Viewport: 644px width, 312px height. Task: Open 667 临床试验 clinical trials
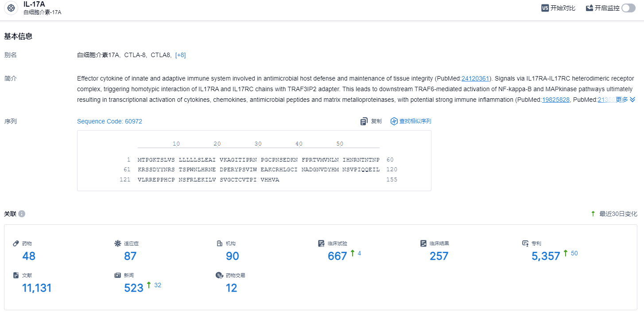(337, 256)
